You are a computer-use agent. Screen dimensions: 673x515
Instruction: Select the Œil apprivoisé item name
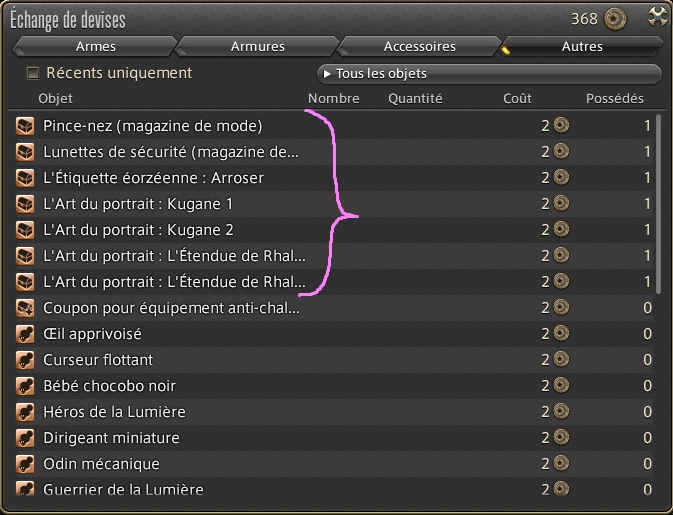tap(92, 334)
